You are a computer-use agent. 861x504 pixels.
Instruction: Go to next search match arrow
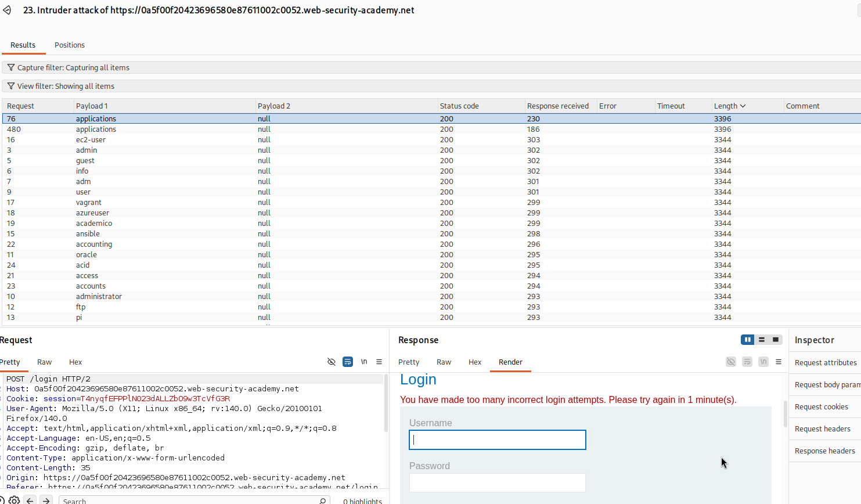tap(46, 501)
